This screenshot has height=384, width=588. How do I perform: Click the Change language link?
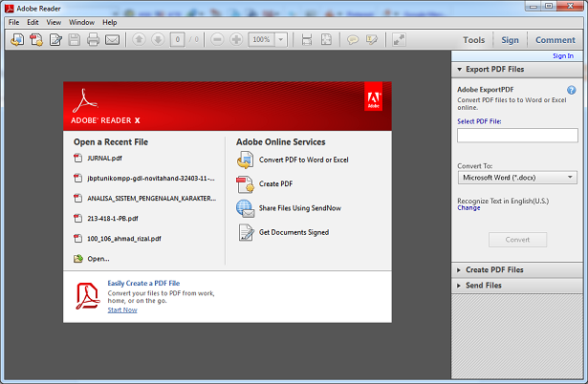point(468,208)
